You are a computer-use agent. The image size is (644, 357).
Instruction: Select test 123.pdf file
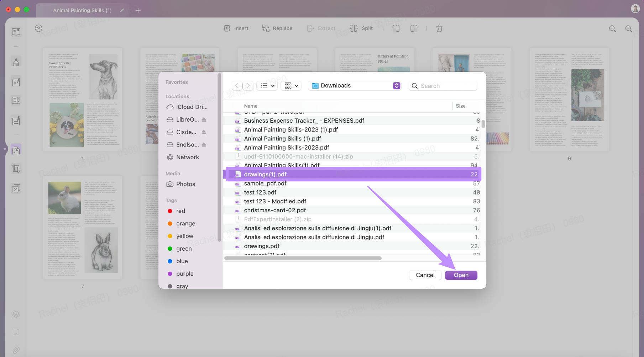click(352, 192)
